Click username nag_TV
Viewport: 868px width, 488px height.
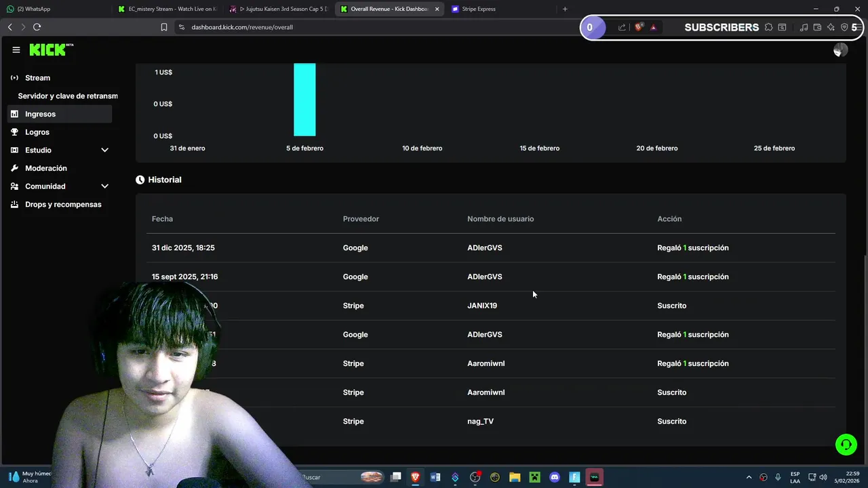tap(480, 422)
